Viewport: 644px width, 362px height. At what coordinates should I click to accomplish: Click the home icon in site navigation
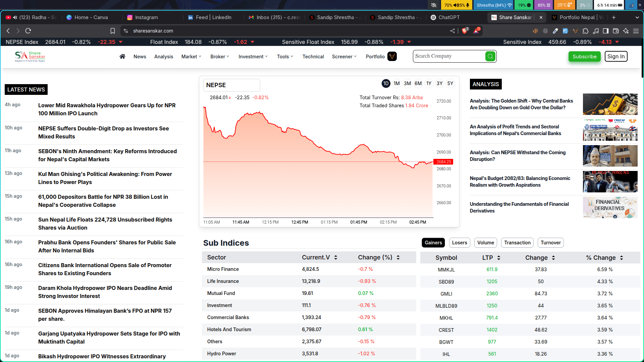click(x=122, y=56)
